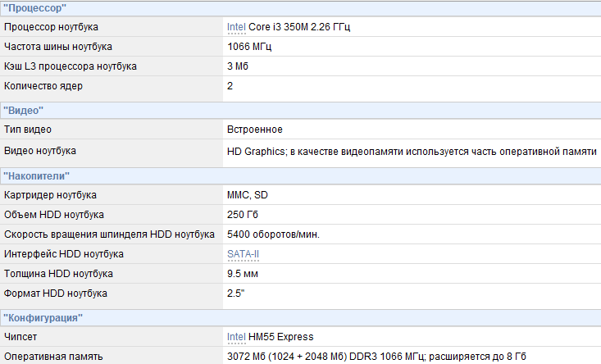Image resolution: width=601 pixels, height=364 pixels.
Task: Click the "Встроенное" video type value
Action: tap(255, 130)
